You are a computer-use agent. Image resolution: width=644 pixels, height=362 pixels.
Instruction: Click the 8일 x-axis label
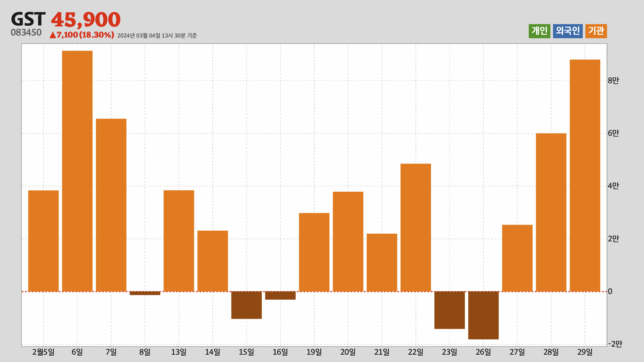(x=145, y=352)
